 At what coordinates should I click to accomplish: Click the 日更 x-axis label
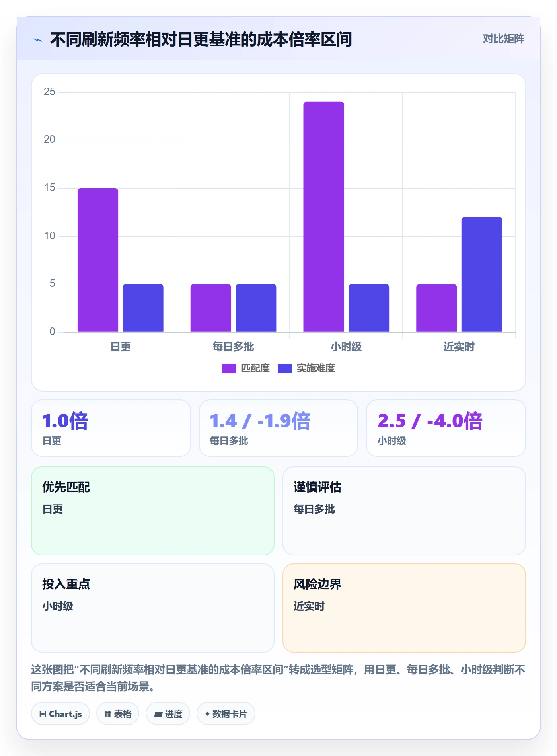click(121, 347)
